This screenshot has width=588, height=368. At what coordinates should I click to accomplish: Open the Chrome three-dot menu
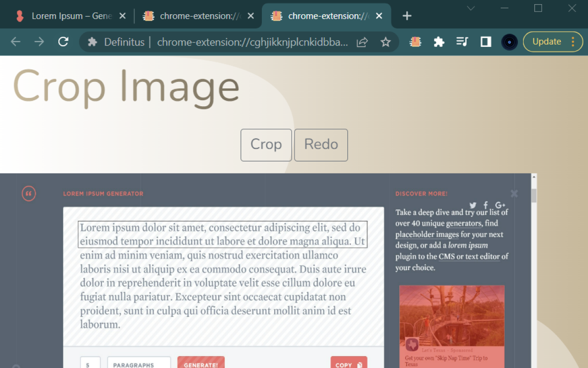point(573,42)
